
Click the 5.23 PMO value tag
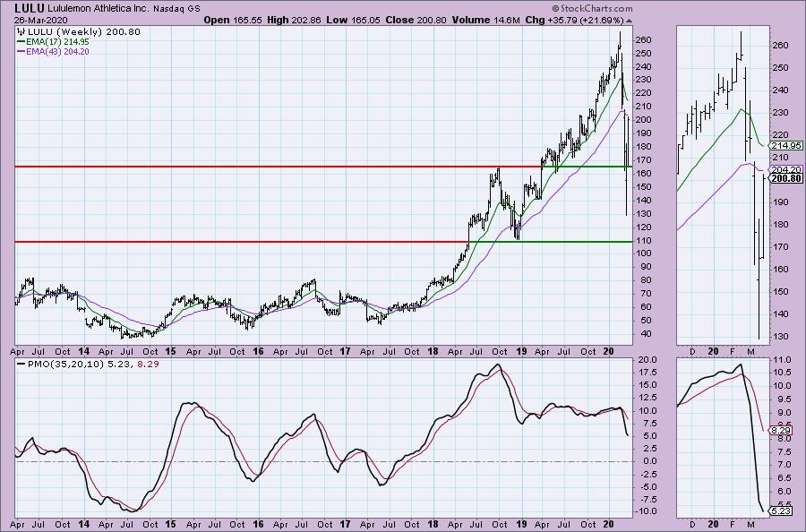coord(781,511)
